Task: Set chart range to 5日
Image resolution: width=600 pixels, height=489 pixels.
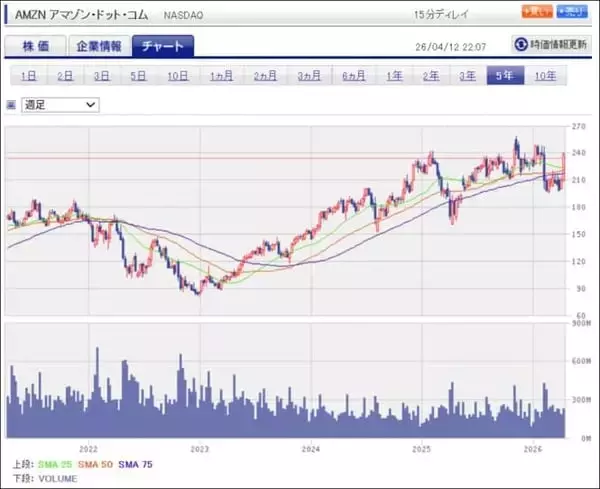Action: pos(138,76)
